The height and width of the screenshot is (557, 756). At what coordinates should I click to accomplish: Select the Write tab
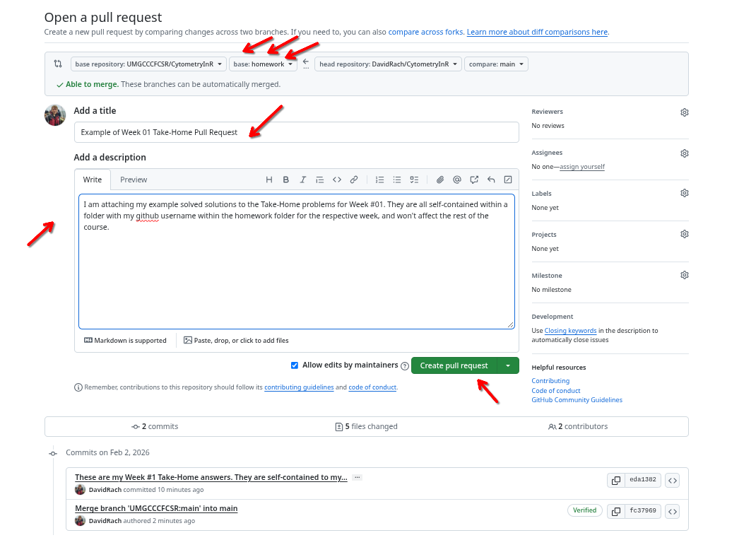[x=93, y=180]
